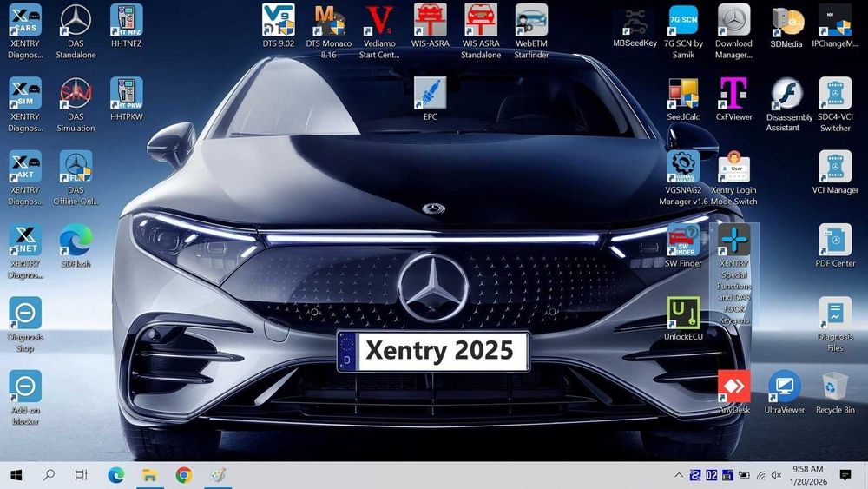Launch DAS Simulation icon
This screenshot has width=868, height=489.
click(76, 93)
